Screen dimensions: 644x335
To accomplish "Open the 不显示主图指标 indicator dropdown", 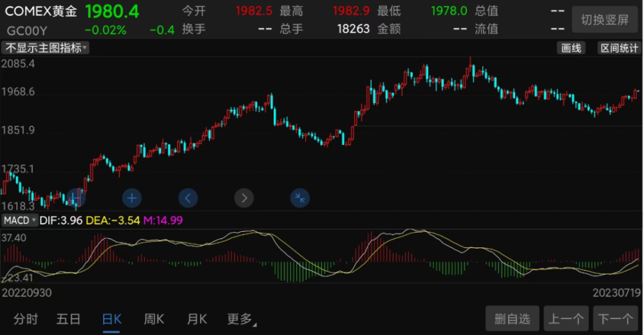I will pyautogui.click(x=45, y=48).
